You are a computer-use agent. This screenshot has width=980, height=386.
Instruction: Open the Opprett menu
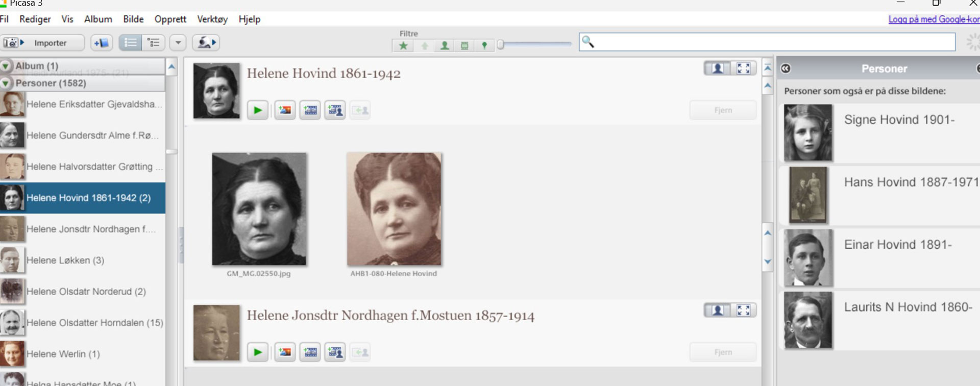(170, 19)
